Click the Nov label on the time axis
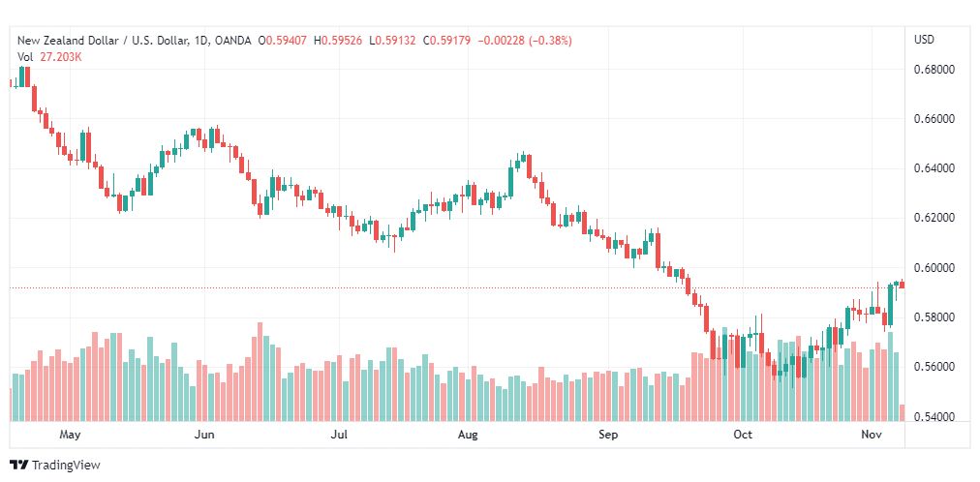 coord(872,435)
